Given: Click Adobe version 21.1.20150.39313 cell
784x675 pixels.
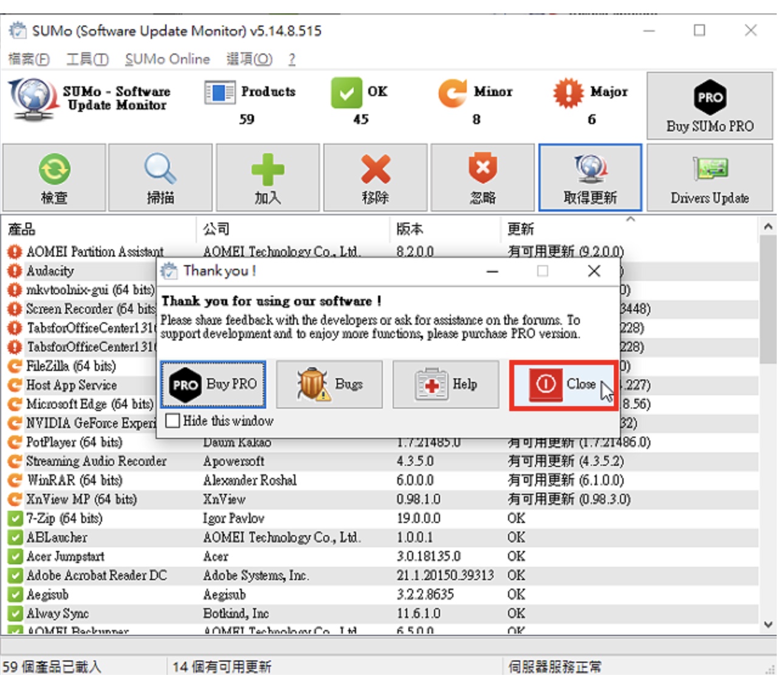Looking at the screenshot, I should pyautogui.click(x=445, y=575).
